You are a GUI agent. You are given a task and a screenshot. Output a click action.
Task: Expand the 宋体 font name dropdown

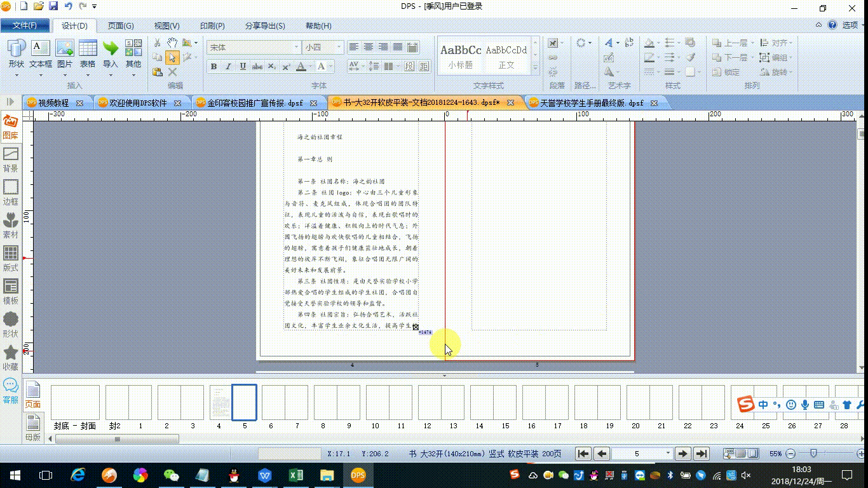(297, 48)
